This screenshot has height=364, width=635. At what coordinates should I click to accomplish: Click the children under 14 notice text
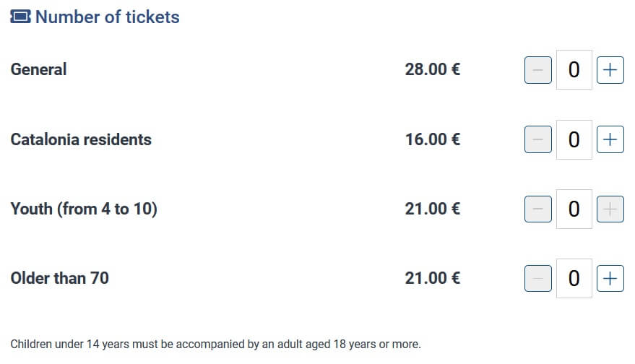[215, 344]
